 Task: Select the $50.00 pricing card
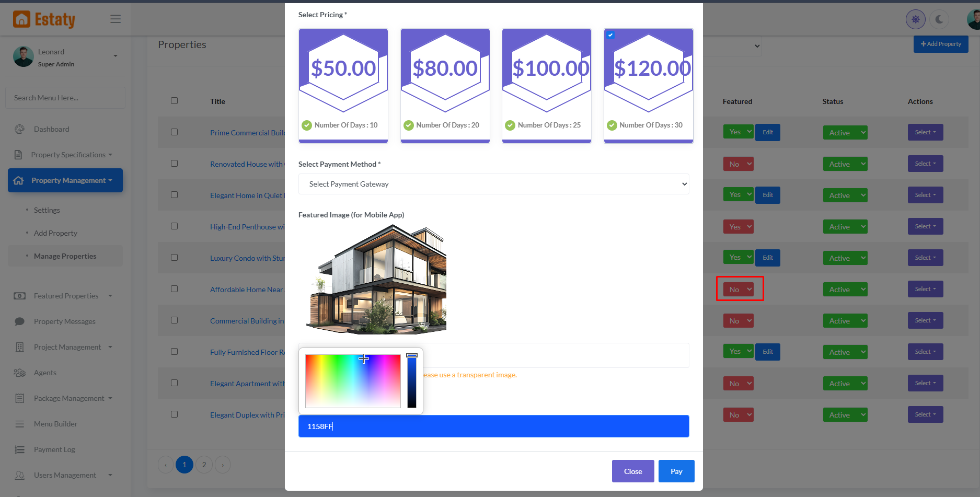point(343,86)
